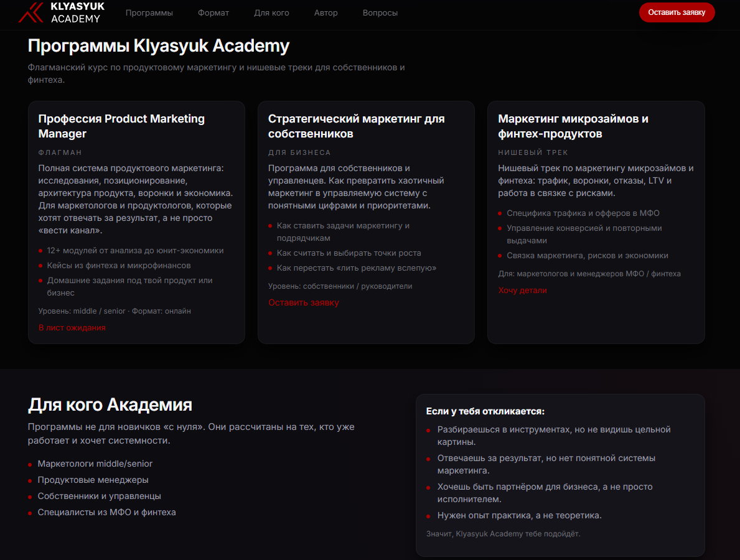This screenshot has width=740, height=560.
Task: Click the red Оставить заявку header button
Action: (x=677, y=12)
